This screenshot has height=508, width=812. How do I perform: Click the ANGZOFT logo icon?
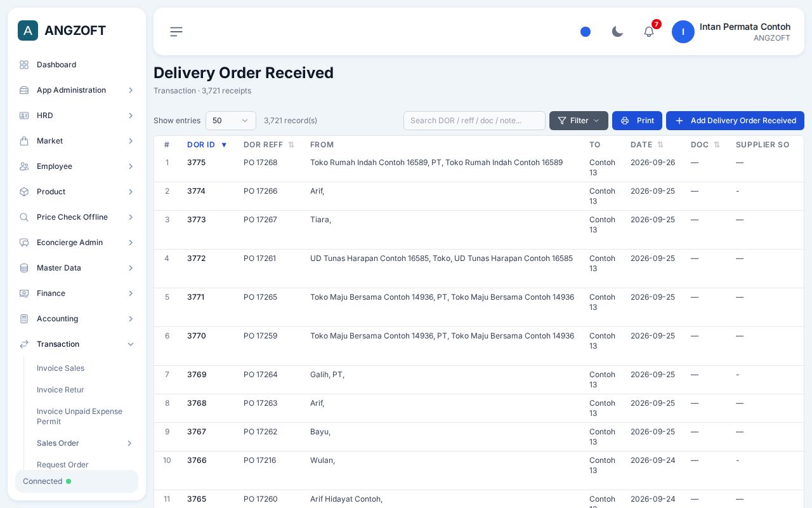pos(28,30)
